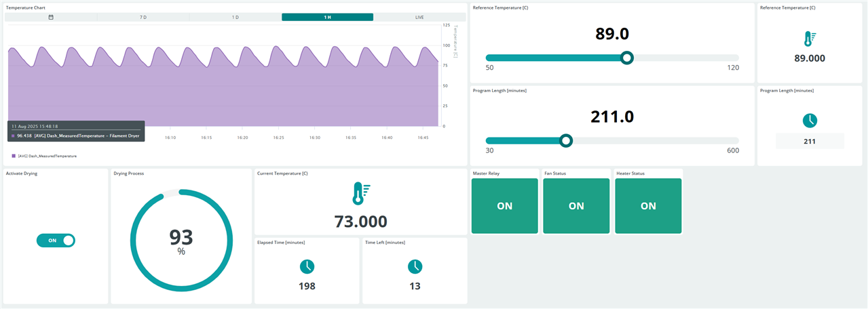868x309 pixels.
Task: Toggle the Fan Status ON tile
Action: point(576,206)
